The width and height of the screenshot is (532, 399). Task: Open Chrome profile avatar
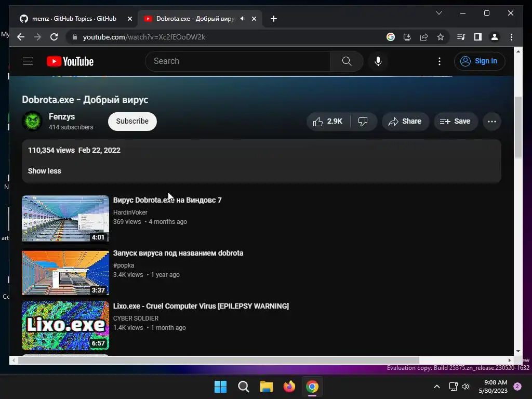click(x=495, y=37)
